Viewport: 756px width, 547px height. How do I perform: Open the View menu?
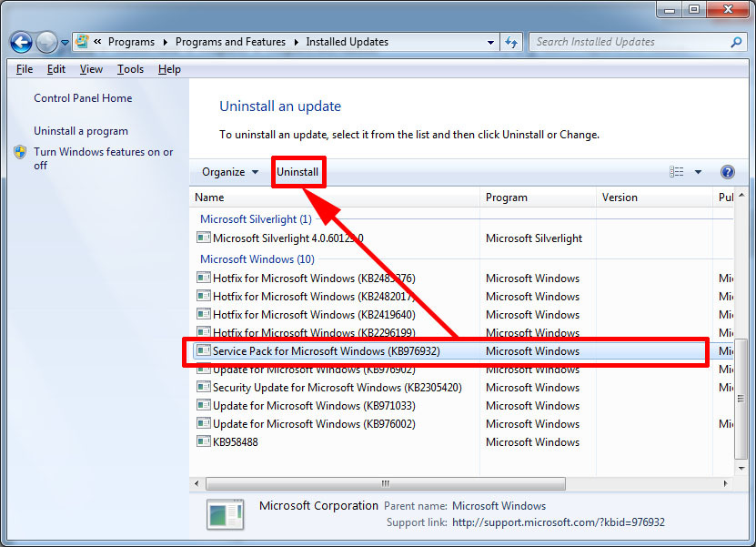pyautogui.click(x=91, y=69)
